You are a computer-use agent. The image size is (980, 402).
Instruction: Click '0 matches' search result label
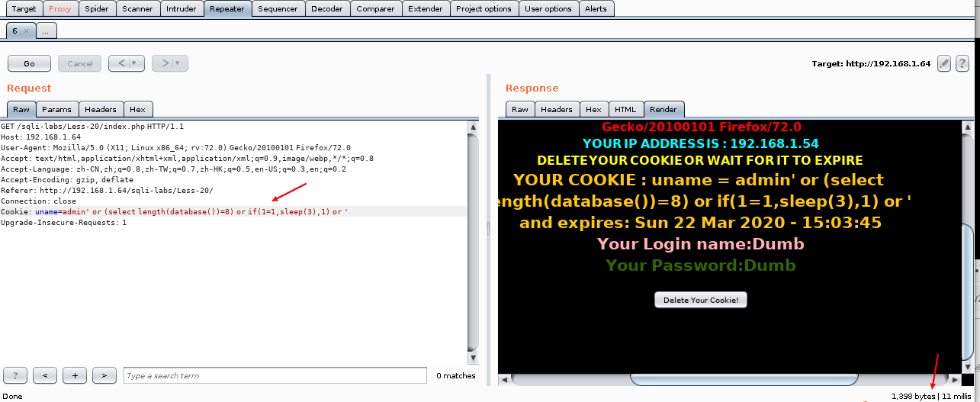tap(456, 375)
